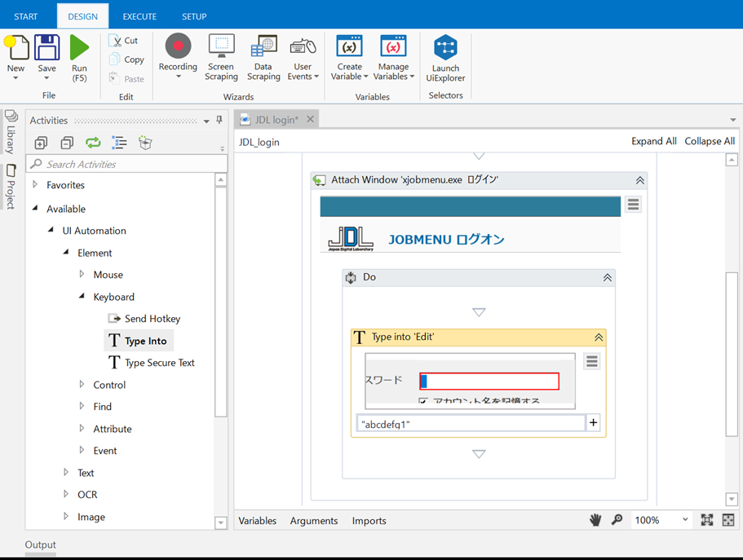This screenshot has width=743, height=560.
Task: Click the magnifier zoom icon
Action: pyautogui.click(x=617, y=520)
